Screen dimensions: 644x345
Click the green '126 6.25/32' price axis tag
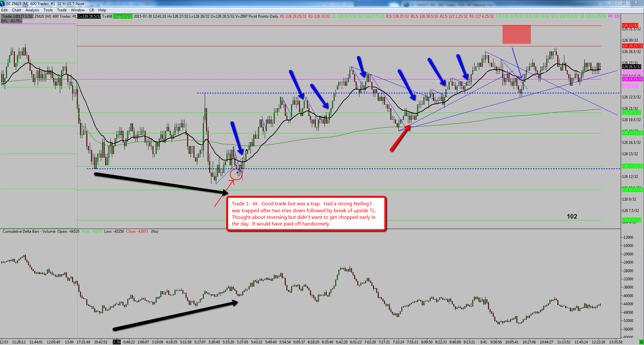pyautogui.click(x=631, y=220)
